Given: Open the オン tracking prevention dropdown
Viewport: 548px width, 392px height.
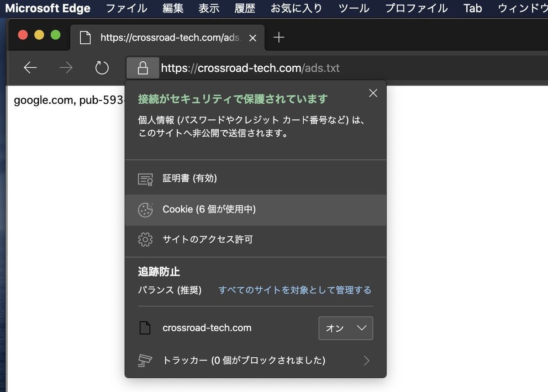Looking at the screenshot, I should pyautogui.click(x=346, y=328).
